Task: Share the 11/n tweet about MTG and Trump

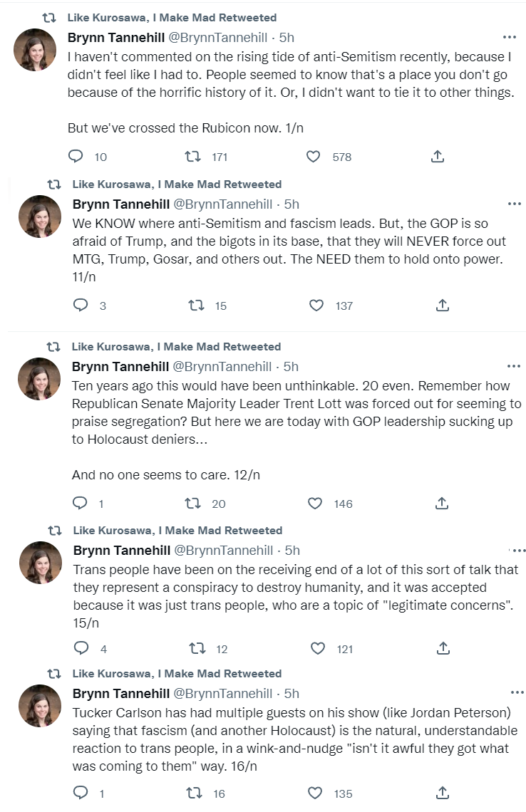Action: [x=442, y=305]
